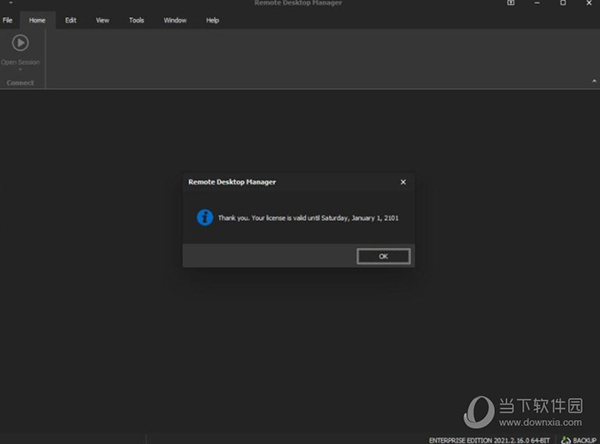Click the ribbon display options icon in title bar
Image resolution: width=600 pixels, height=444 pixels.
[511, 3]
